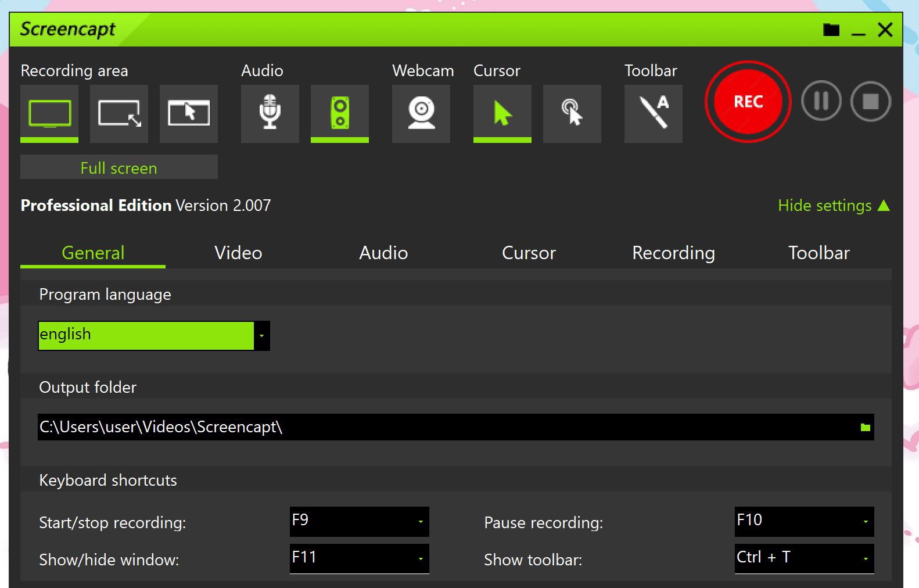Toggle system speaker audio recording
919x588 pixels.
340,113
